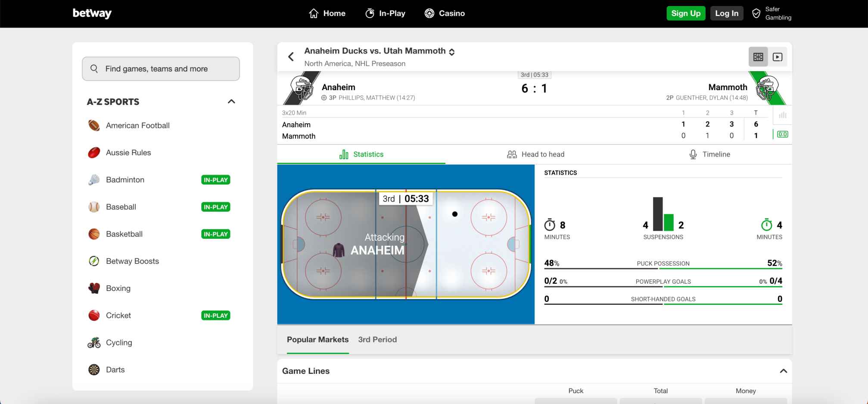Collapse the Game Lines section
Image resolution: width=868 pixels, height=404 pixels.
pyautogui.click(x=783, y=371)
